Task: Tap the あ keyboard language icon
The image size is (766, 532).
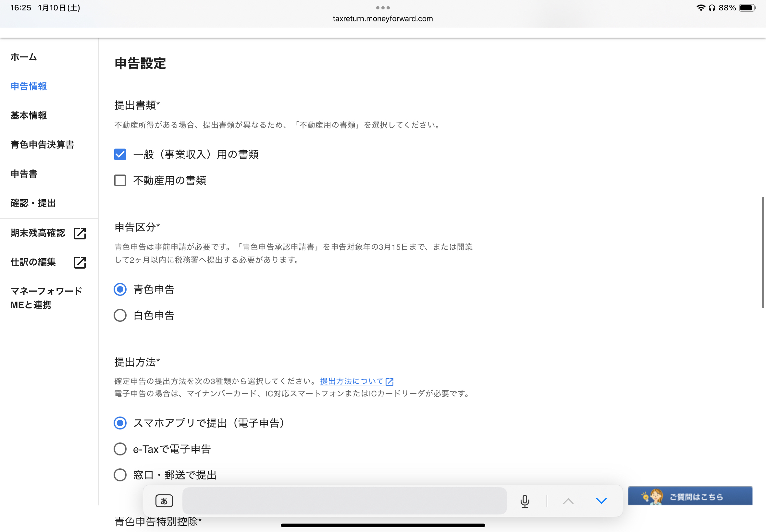Action: click(x=164, y=501)
